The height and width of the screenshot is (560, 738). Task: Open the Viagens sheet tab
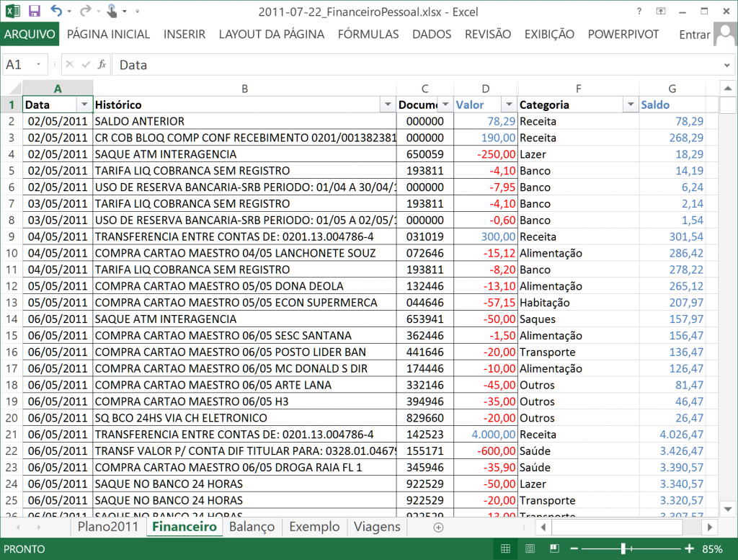point(377,527)
